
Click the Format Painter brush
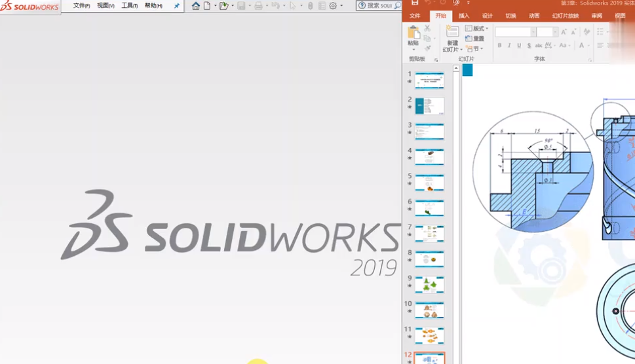(427, 48)
